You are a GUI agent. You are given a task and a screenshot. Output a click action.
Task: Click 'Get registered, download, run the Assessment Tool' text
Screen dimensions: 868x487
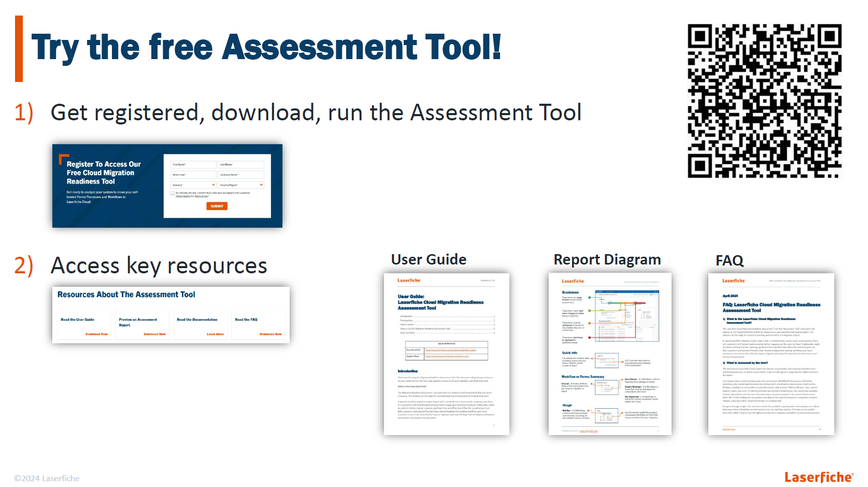point(316,113)
